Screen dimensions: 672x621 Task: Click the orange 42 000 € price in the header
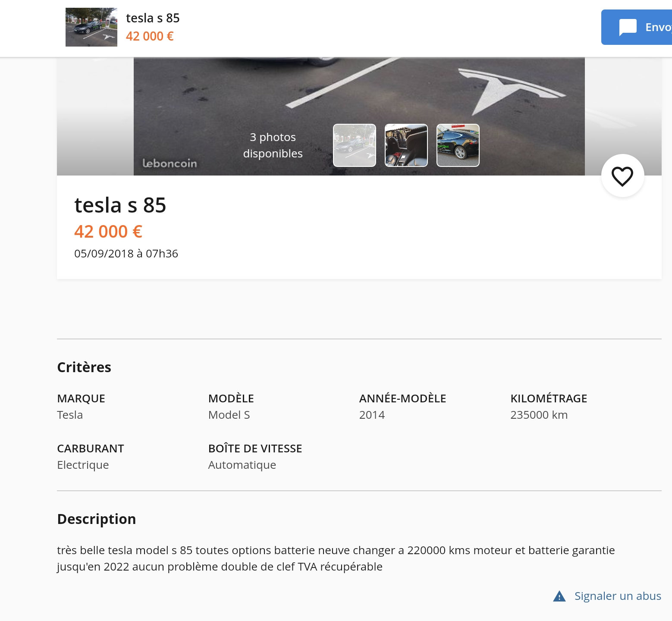(150, 36)
